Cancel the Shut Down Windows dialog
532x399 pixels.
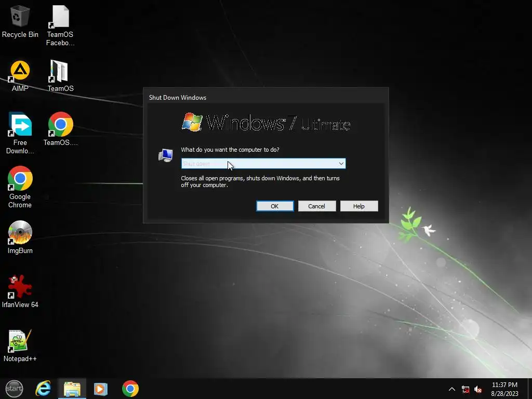tap(317, 206)
